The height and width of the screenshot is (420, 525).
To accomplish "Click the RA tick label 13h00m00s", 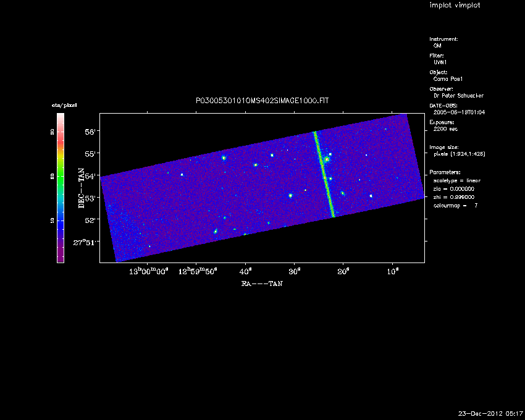I will coord(149,271).
